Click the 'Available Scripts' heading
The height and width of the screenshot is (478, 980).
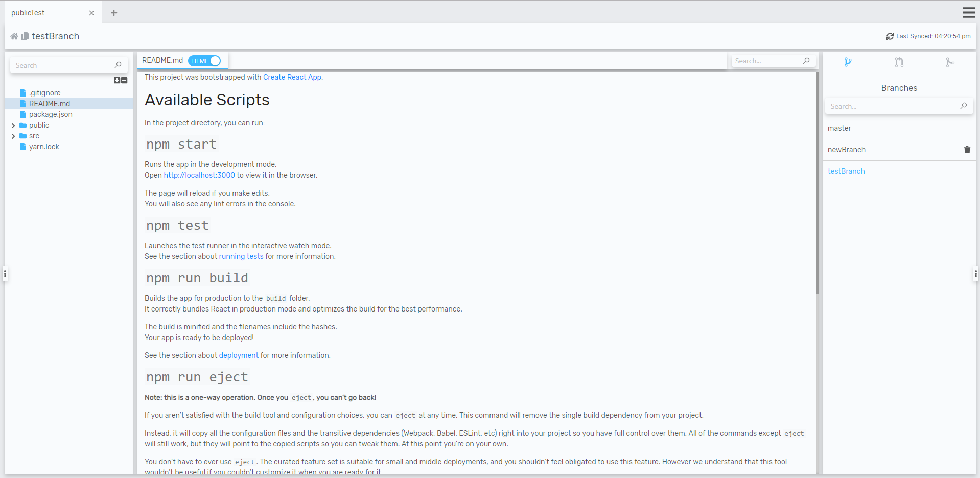(207, 100)
